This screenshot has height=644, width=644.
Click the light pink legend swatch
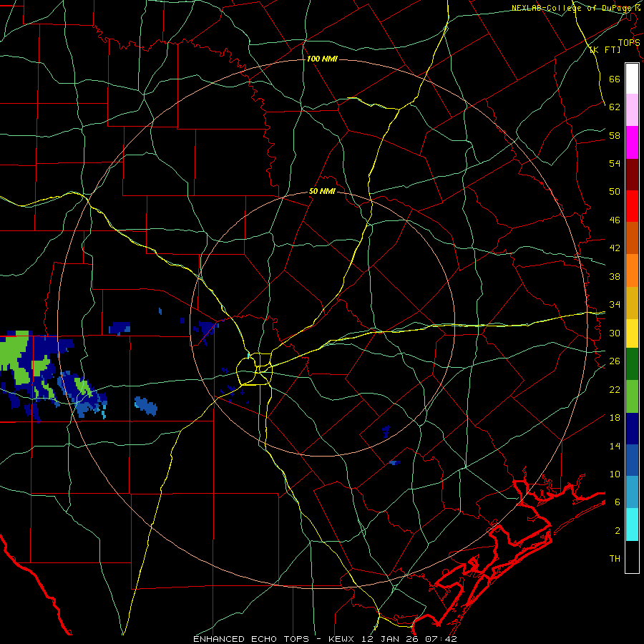[632, 109]
